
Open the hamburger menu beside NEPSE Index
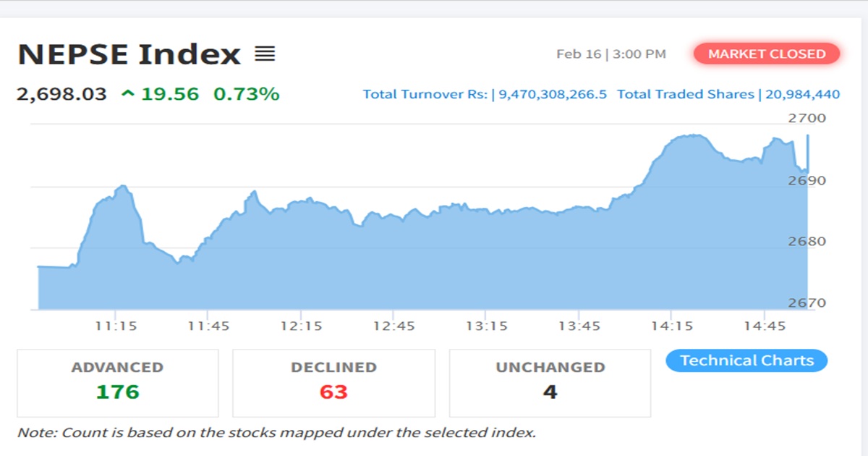pyautogui.click(x=265, y=54)
